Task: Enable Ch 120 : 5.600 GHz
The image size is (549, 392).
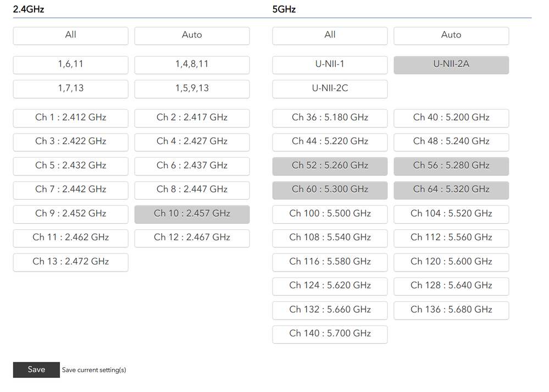Action: [x=451, y=262]
